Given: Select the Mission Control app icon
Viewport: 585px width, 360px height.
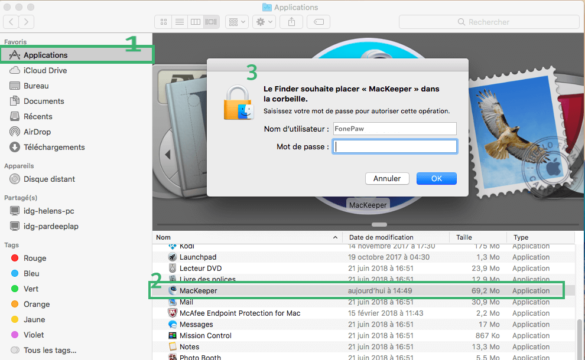Looking at the screenshot, I should click(172, 335).
